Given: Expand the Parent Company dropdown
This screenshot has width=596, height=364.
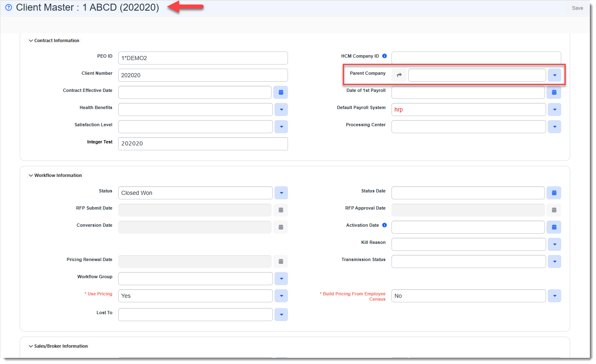Looking at the screenshot, I should coord(554,75).
